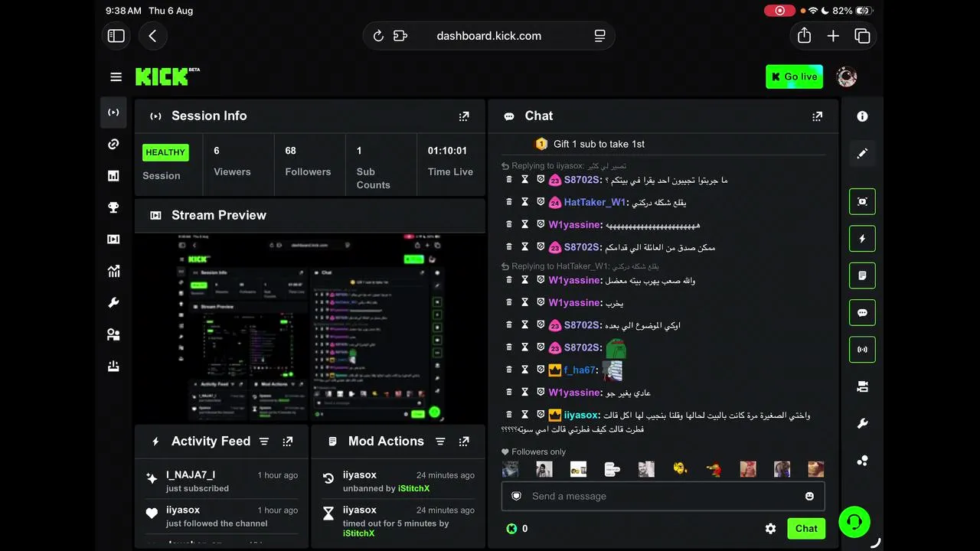This screenshot has height=551, width=980.
Task: Open the emoji picker in message box
Action: point(810,496)
